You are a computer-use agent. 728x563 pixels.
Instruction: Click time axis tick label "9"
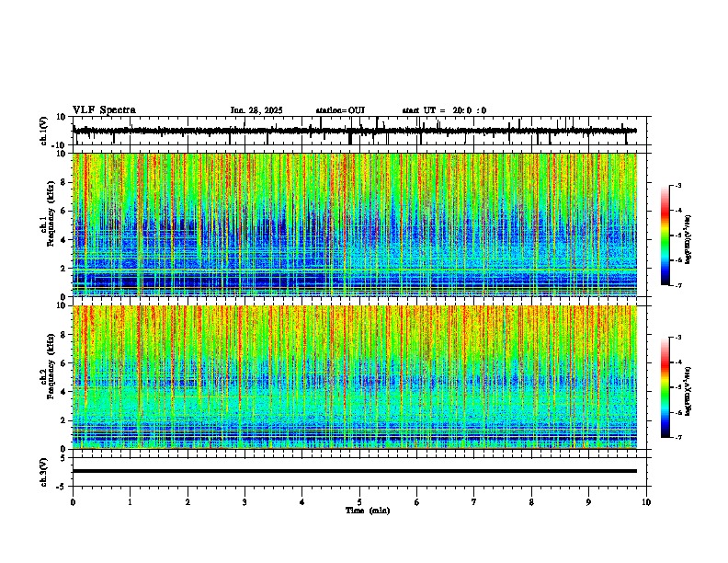pos(588,502)
